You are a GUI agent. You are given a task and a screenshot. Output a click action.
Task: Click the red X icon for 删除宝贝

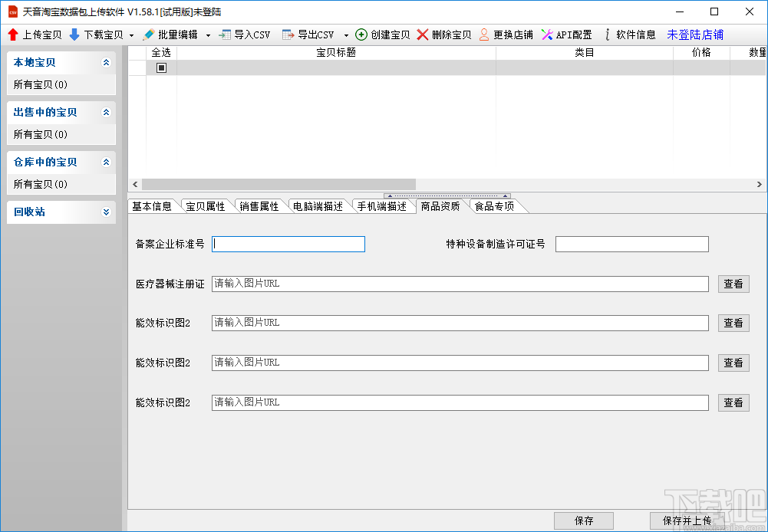tap(422, 34)
